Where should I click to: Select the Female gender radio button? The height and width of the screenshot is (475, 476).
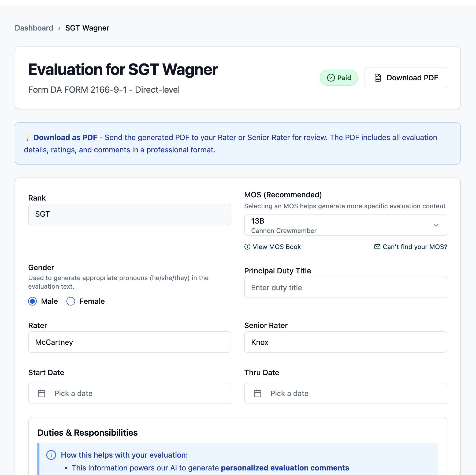tap(71, 301)
